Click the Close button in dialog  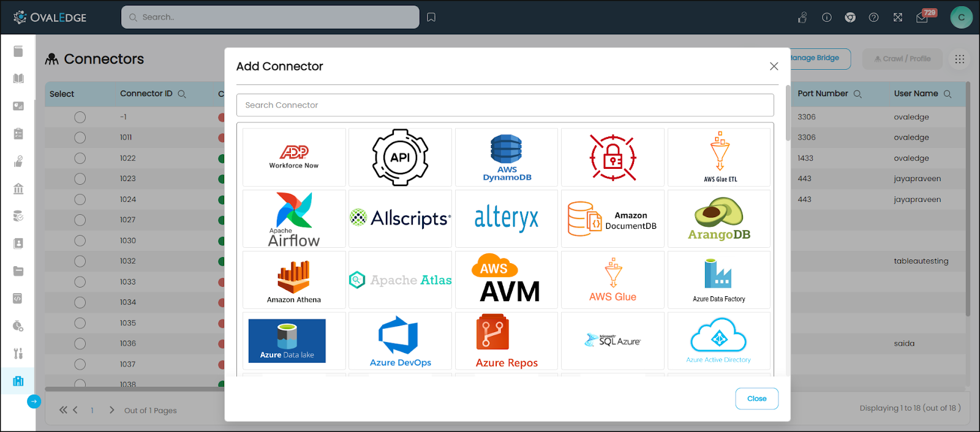tap(756, 398)
